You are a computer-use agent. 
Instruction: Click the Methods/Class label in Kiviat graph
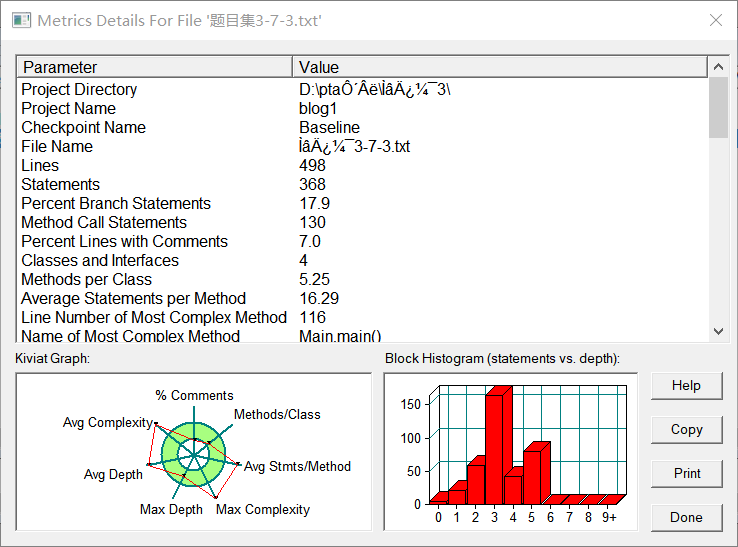coord(277,414)
